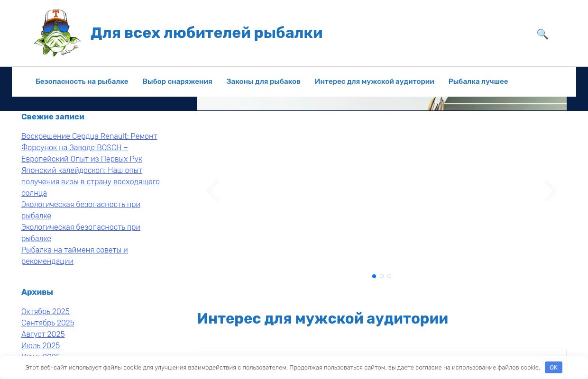Select the third slider pagination dot
The height and width of the screenshot is (379, 588).
click(389, 276)
